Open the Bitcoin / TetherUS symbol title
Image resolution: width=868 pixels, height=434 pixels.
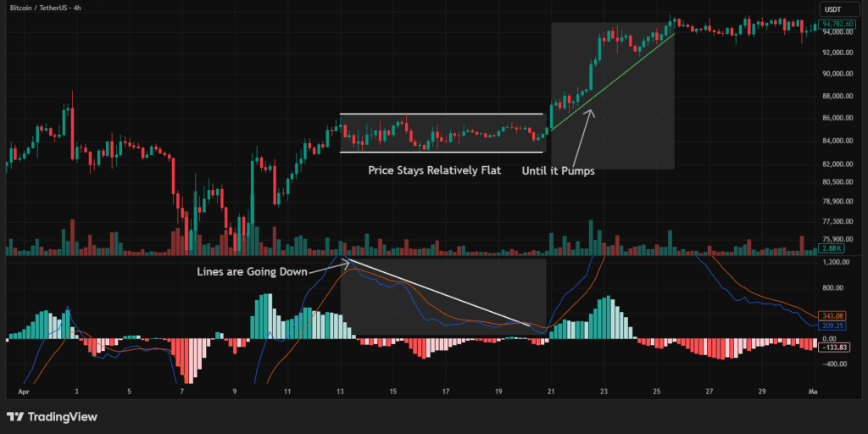pyautogui.click(x=47, y=8)
